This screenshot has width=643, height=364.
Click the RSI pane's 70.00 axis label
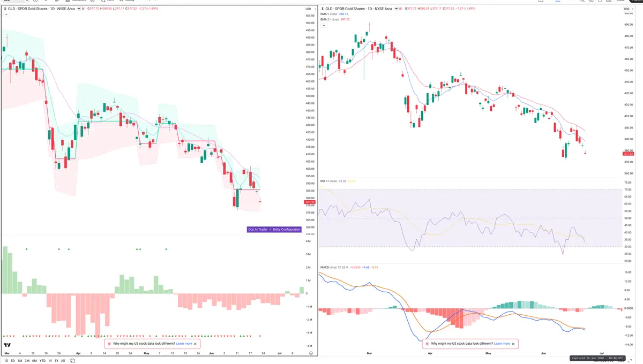(x=629, y=189)
